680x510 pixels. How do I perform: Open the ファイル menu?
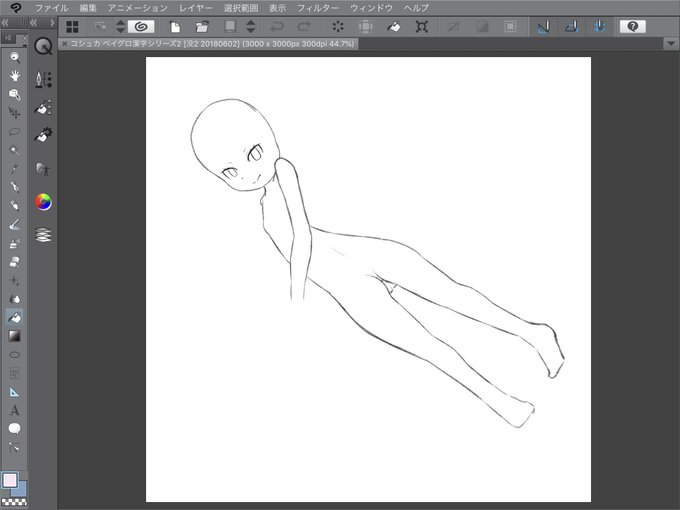pos(51,8)
